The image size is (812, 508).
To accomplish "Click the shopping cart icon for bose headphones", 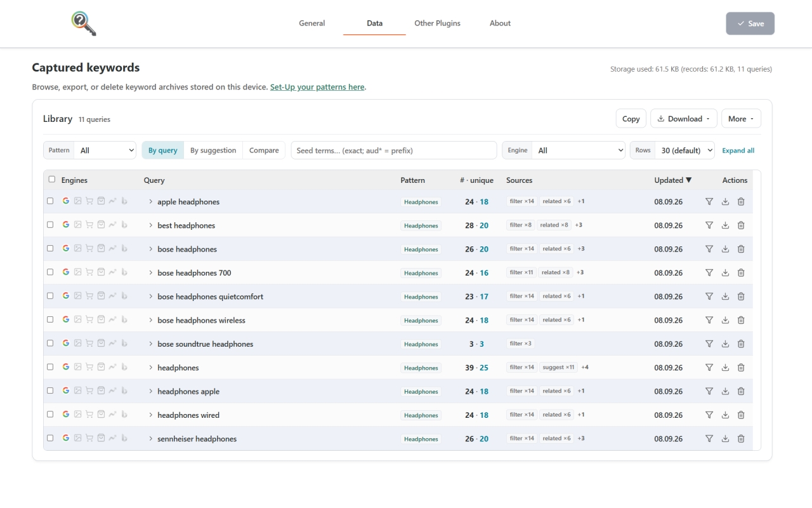I will (89, 248).
